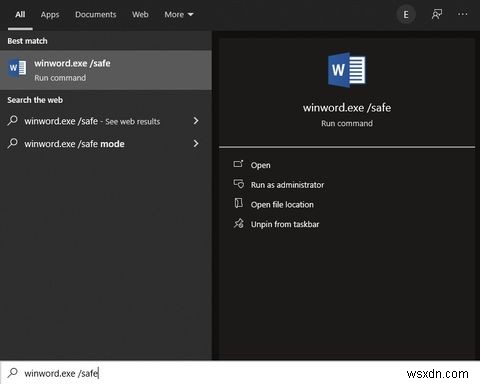Expand arrow for winword.exe /safe mode

196,144
